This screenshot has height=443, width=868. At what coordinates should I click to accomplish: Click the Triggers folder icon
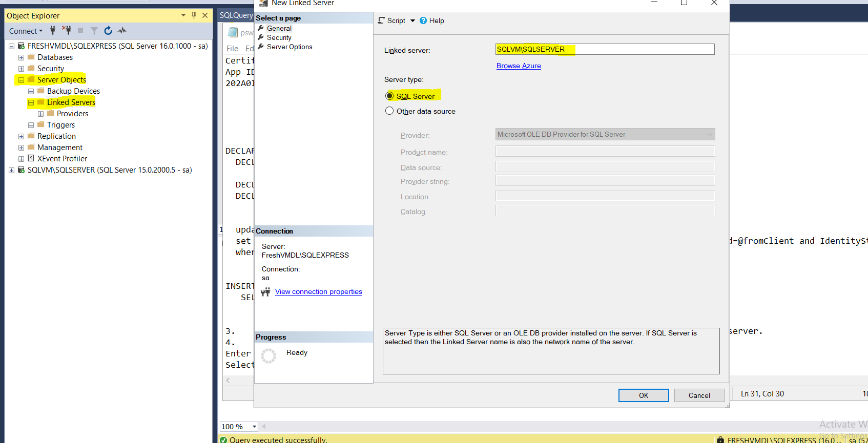coord(40,124)
